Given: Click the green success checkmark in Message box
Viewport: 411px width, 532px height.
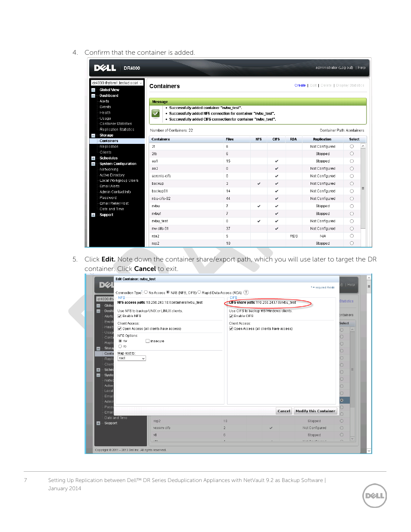Looking at the screenshot, I should pyautogui.click(x=156, y=113).
